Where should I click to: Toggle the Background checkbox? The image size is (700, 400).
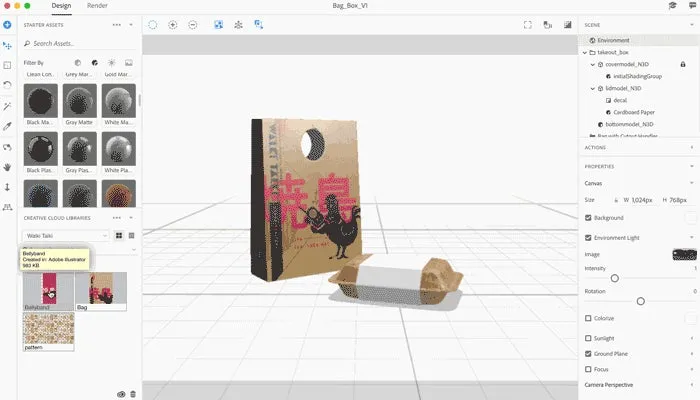pos(588,218)
